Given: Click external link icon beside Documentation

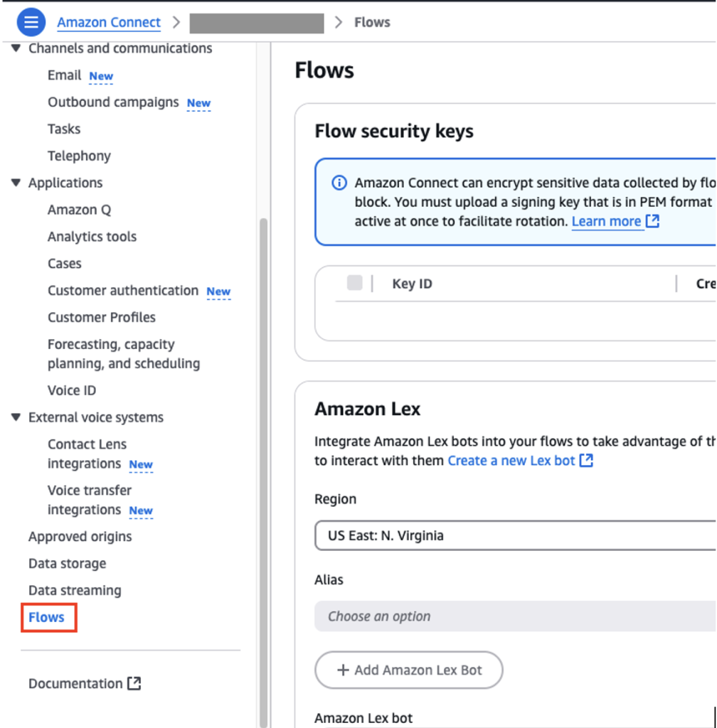Looking at the screenshot, I should pyautogui.click(x=134, y=683).
